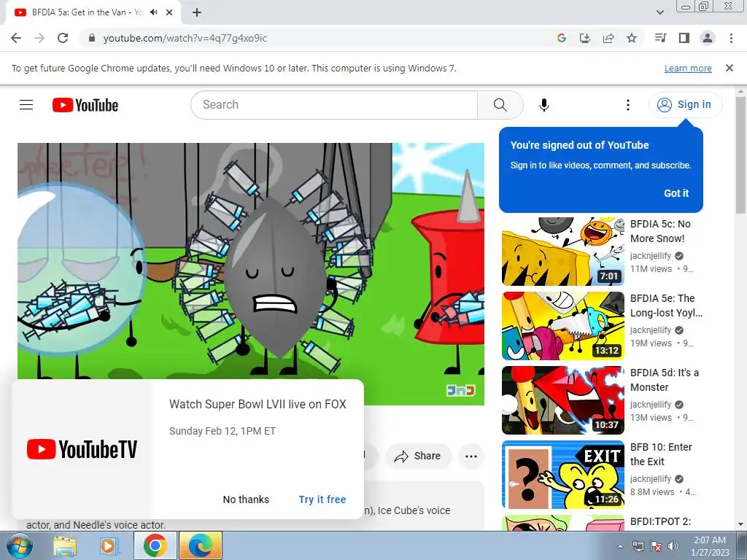This screenshot has height=560, width=747.
Task: Click Try it free for YouTube TV
Action: (322, 499)
